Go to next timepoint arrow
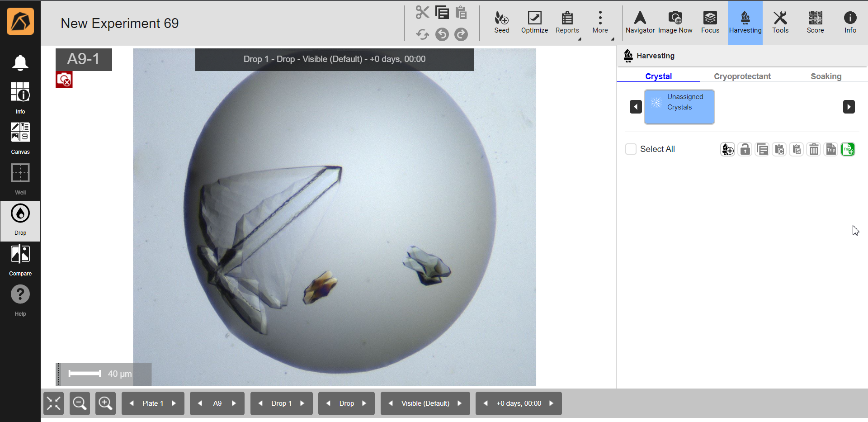The width and height of the screenshot is (868, 422). [551, 403]
